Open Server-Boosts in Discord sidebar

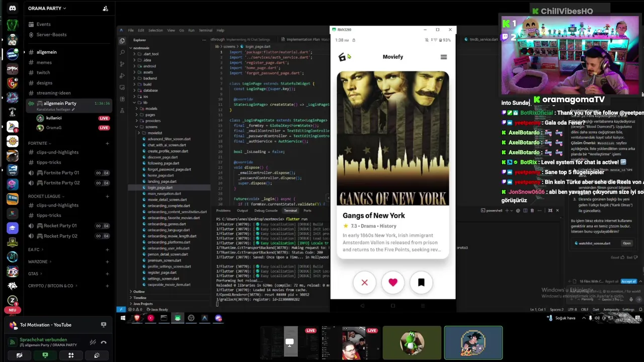51,35
